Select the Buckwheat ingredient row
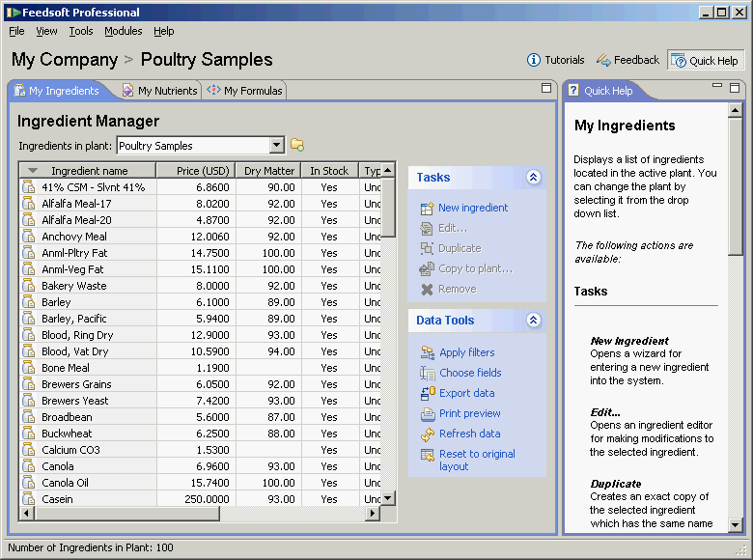This screenshot has height=560, width=753. click(x=201, y=434)
